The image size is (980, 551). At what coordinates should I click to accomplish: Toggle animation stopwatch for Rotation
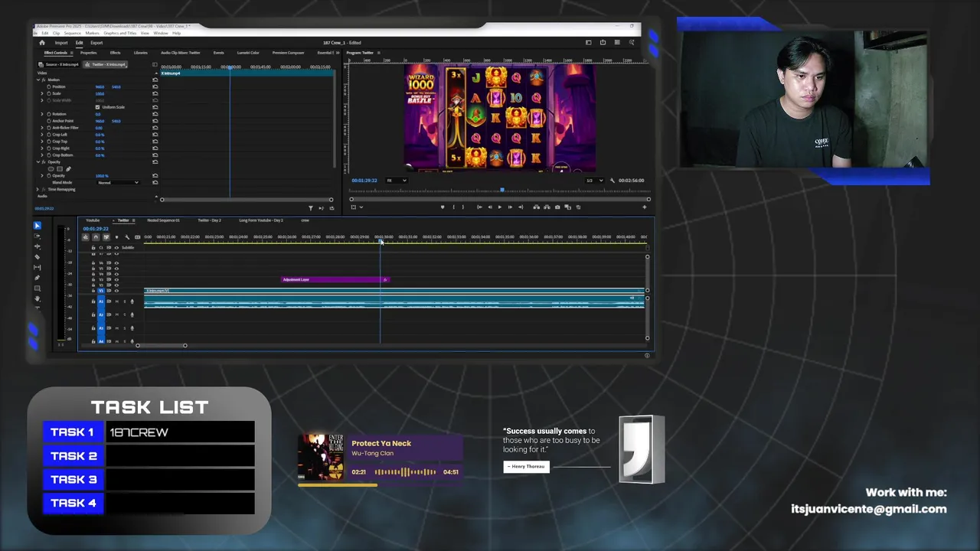(x=49, y=114)
